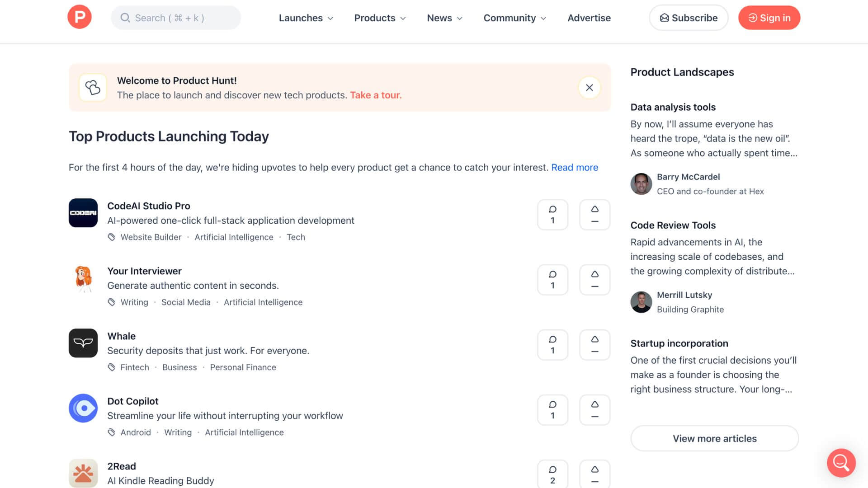The height and width of the screenshot is (488, 868).
Task: Click Barry McCardel's avatar
Action: [x=641, y=184]
